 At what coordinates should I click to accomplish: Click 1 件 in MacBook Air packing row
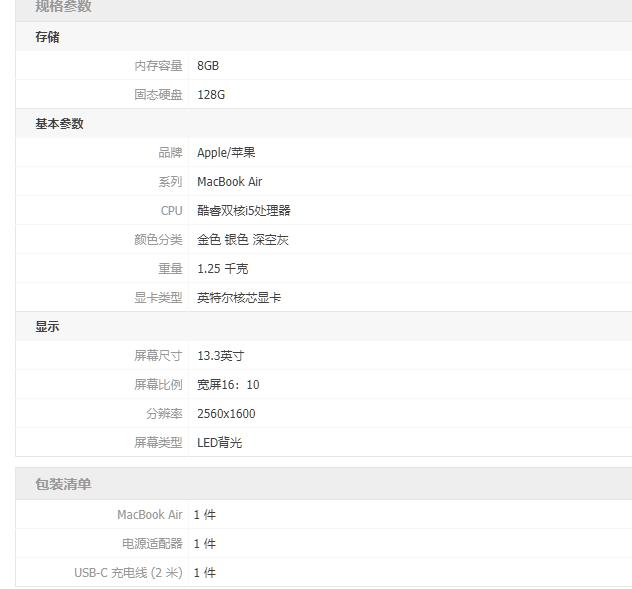tap(205, 514)
